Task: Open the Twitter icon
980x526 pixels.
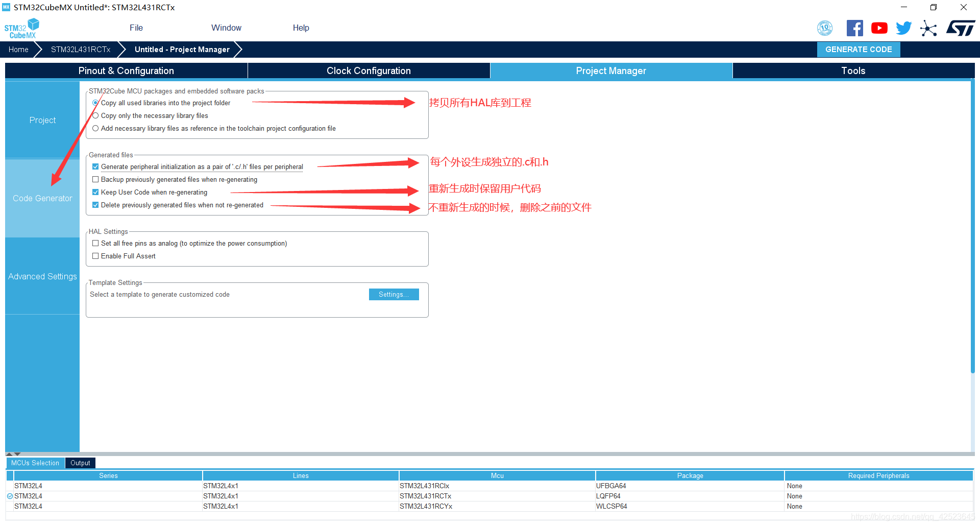Action: (903, 28)
